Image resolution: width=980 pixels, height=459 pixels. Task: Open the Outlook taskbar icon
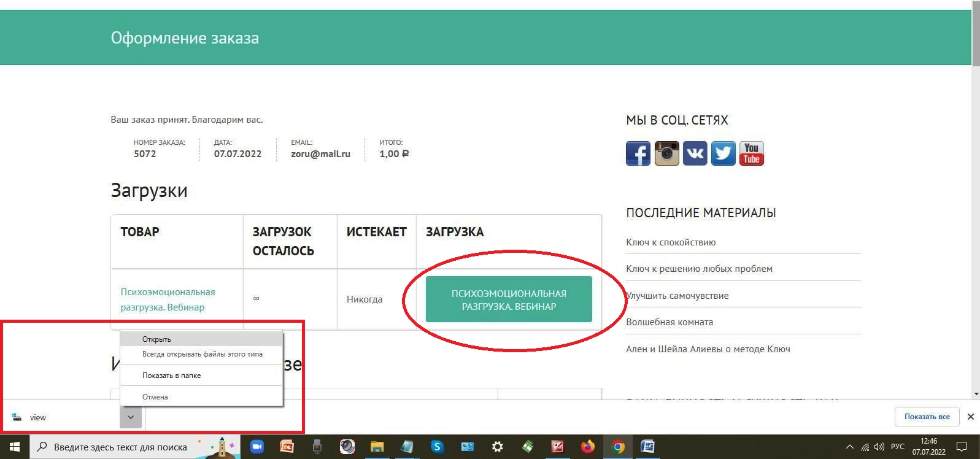point(467,447)
